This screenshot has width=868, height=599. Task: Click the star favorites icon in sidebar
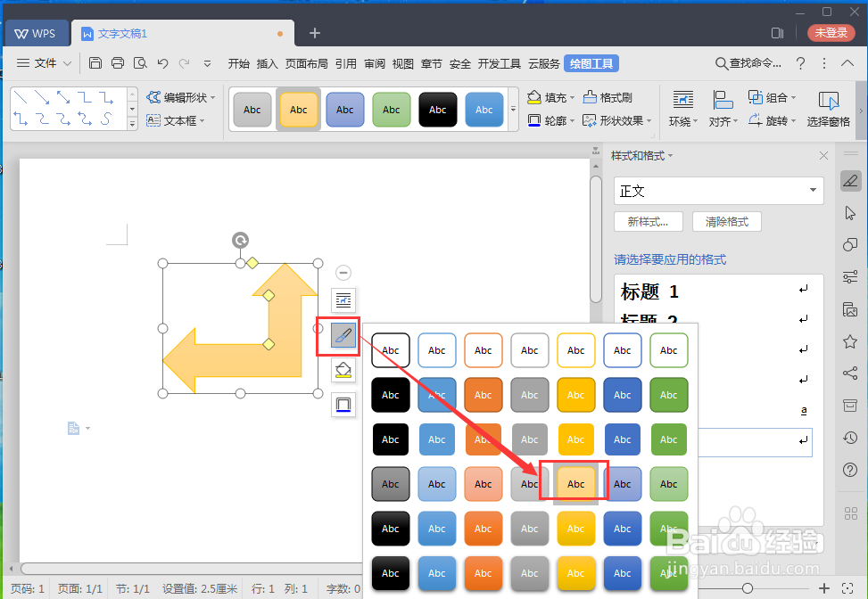pyautogui.click(x=850, y=341)
